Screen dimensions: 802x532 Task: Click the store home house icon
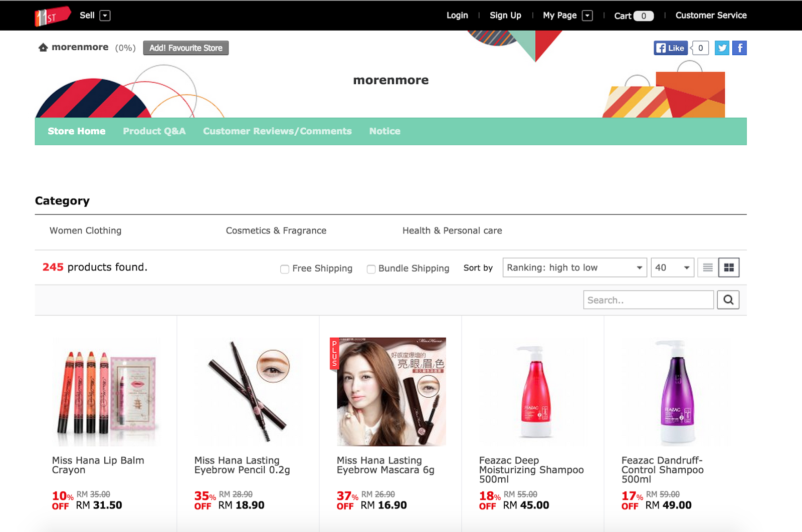pos(43,48)
